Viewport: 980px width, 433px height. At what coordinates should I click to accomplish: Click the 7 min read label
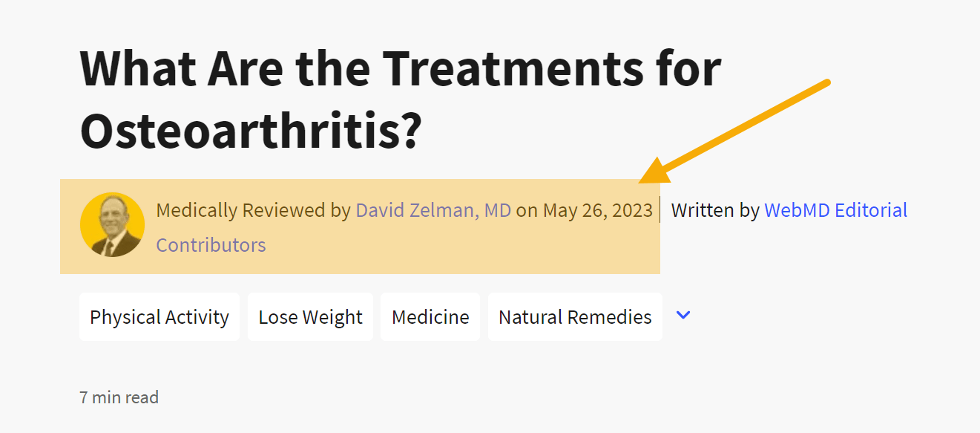coord(119,397)
